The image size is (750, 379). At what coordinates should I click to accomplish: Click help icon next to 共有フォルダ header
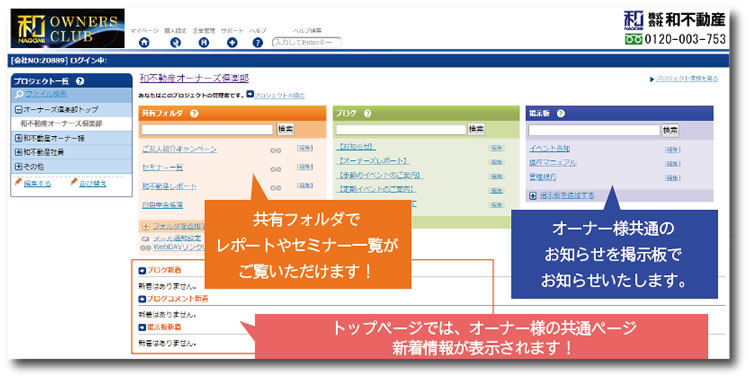click(194, 113)
